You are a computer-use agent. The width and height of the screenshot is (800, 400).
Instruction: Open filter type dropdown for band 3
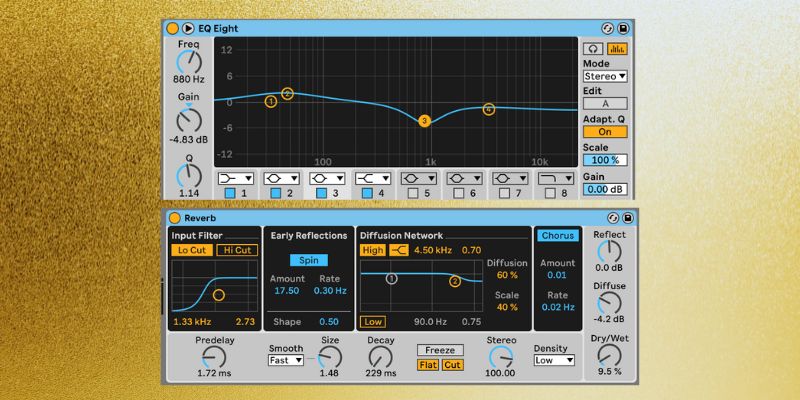pos(327,179)
